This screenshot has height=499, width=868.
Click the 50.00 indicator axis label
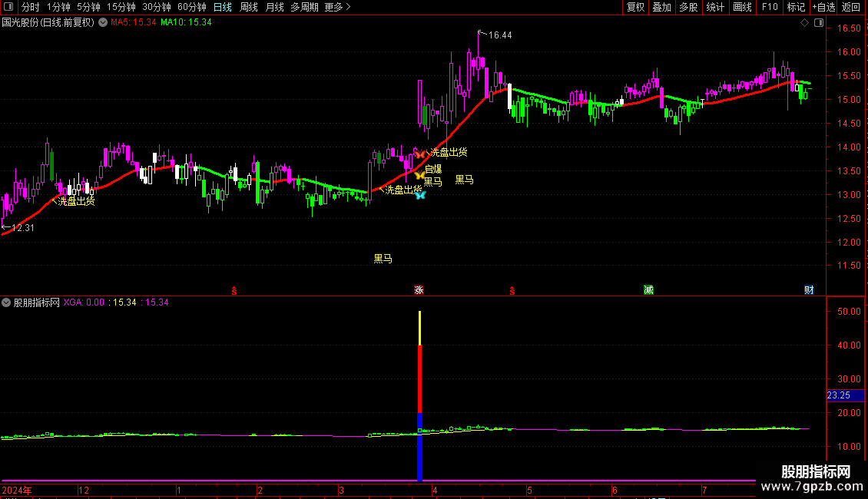(849, 312)
